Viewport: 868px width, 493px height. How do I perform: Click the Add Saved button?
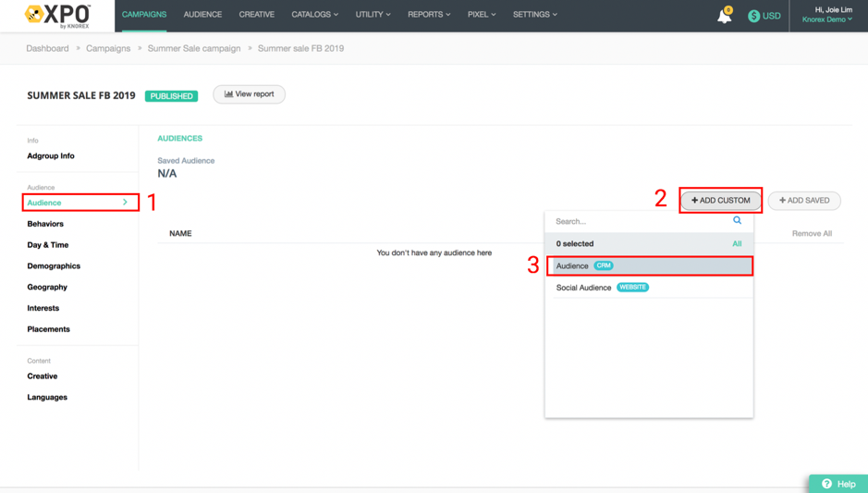coord(804,201)
